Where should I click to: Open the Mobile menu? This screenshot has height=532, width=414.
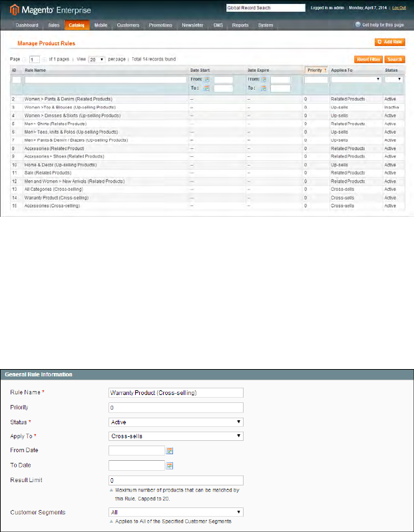101,25
